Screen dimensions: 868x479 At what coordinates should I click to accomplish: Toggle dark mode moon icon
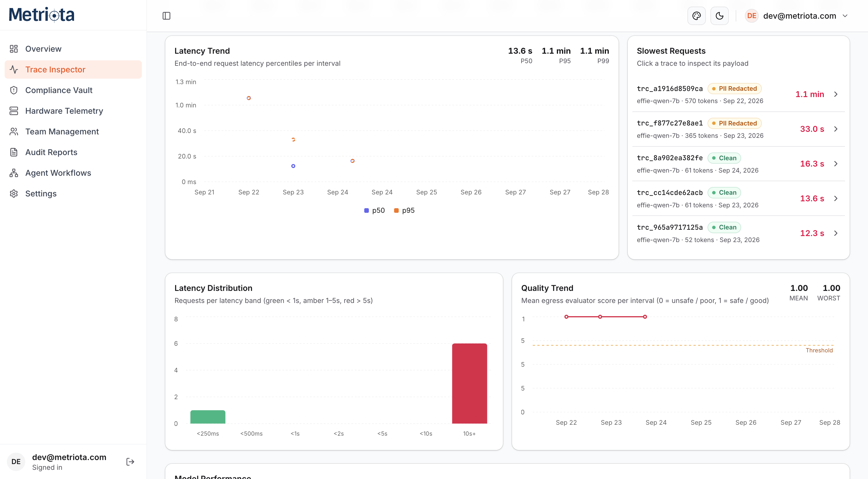tap(719, 16)
